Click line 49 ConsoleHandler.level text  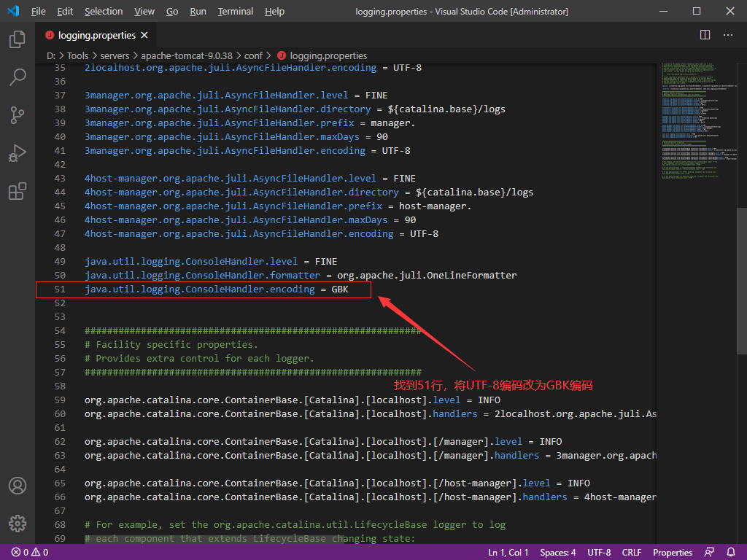tap(191, 262)
